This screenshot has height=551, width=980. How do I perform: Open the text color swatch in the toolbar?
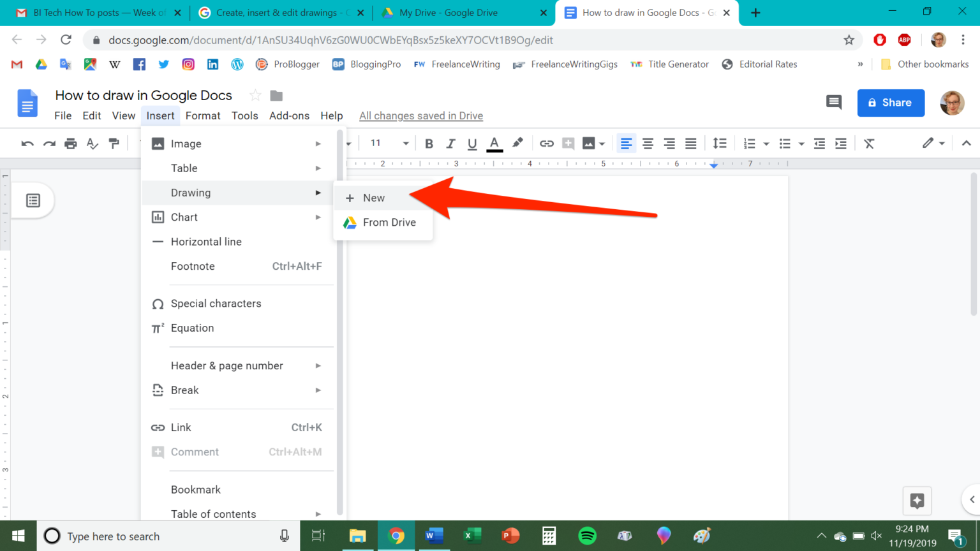494,143
